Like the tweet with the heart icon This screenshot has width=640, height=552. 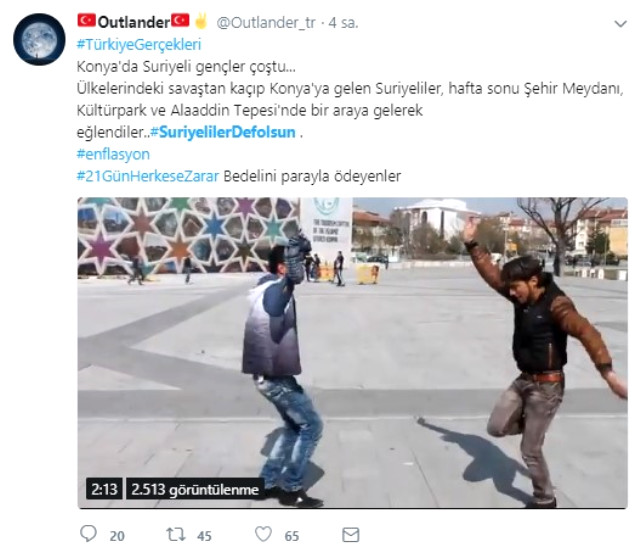pyautogui.click(x=263, y=534)
